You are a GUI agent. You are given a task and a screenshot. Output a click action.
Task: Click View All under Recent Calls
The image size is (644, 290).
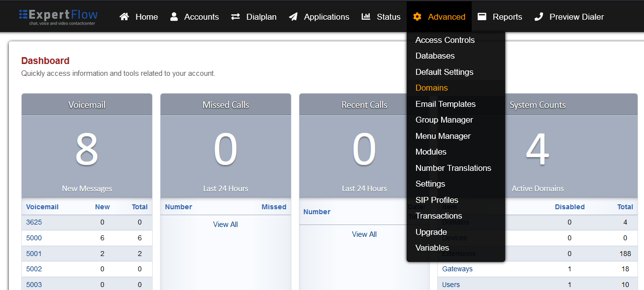(364, 234)
